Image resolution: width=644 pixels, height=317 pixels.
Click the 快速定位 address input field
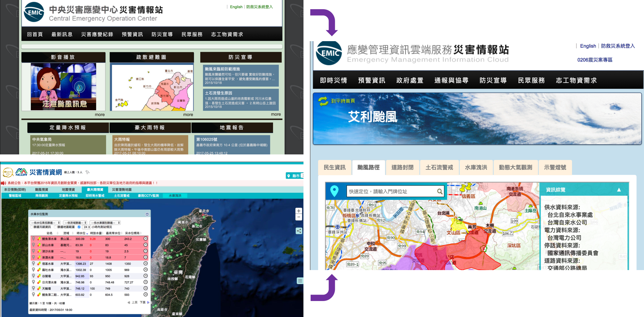click(391, 191)
